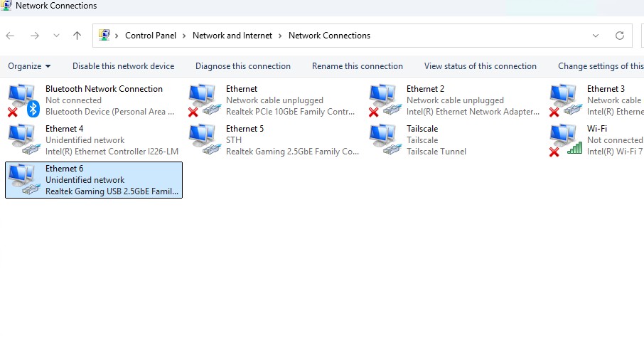Open the Organize dropdown menu
Viewport: 644px width, 343px height.
(x=29, y=66)
